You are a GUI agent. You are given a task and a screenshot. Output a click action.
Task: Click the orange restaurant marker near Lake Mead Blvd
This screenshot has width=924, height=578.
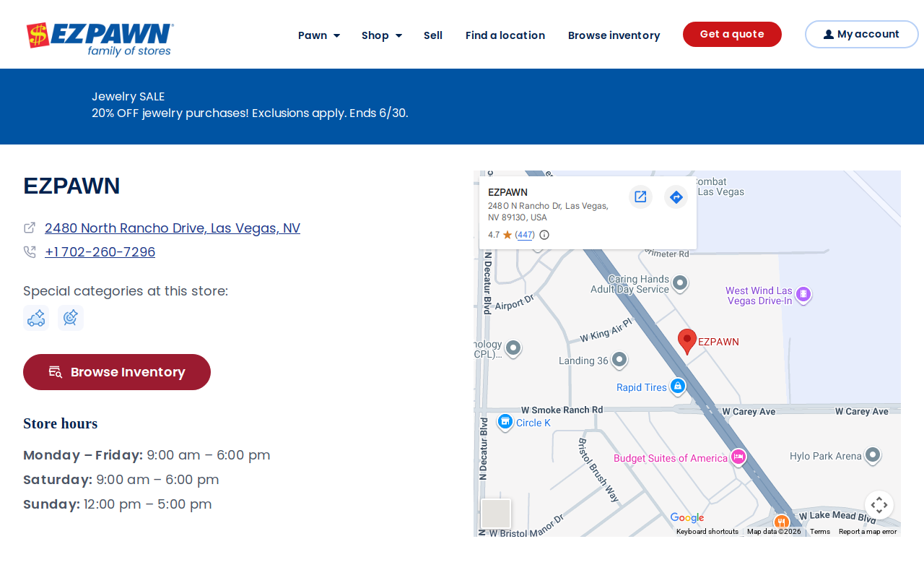781,522
